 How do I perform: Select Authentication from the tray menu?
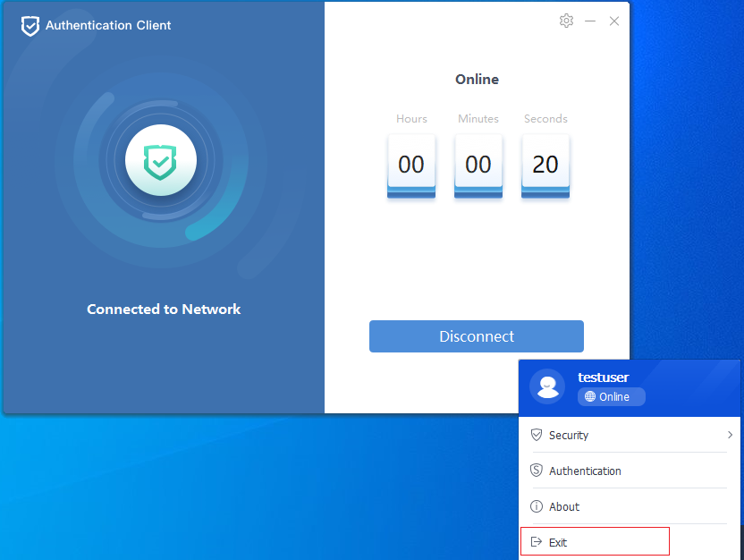coord(585,471)
